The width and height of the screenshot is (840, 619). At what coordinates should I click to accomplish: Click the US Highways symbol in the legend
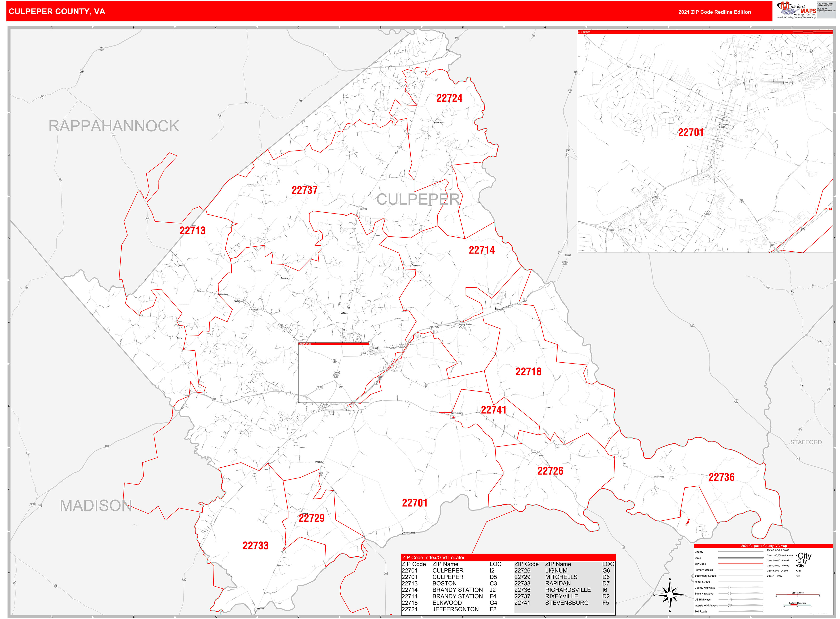(730, 599)
